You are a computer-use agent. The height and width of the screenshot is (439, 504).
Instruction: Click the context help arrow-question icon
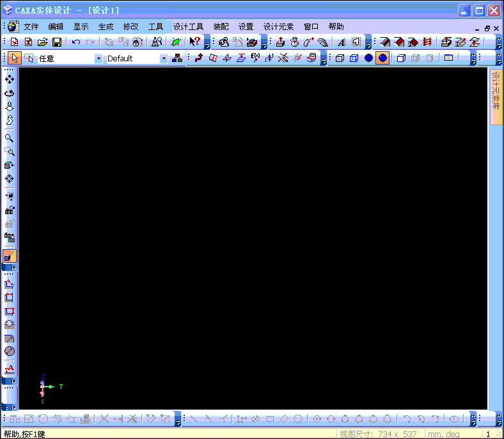coord(195,42)
